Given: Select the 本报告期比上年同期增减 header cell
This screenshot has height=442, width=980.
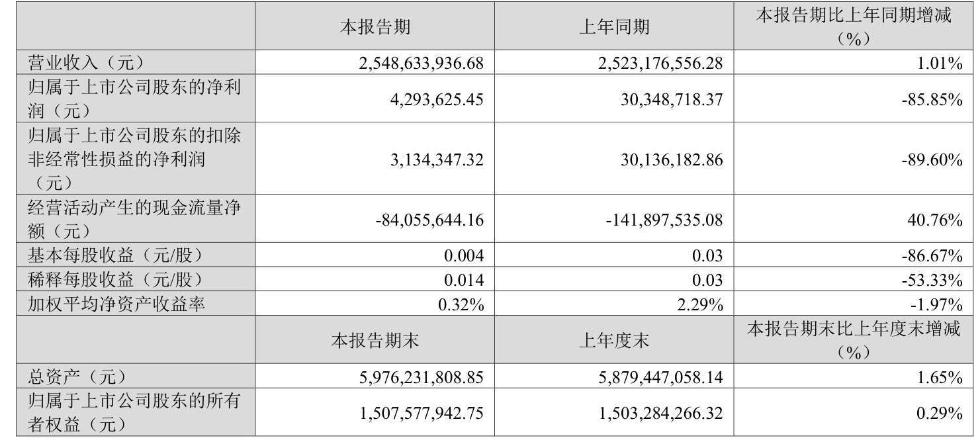Looking at the screenshot, I should [x=853, y=27].
